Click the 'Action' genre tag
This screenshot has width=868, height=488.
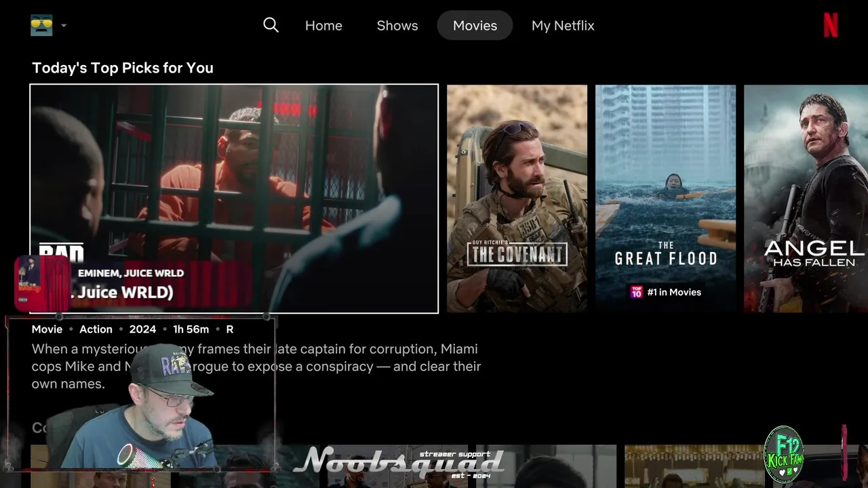[96, 329]
